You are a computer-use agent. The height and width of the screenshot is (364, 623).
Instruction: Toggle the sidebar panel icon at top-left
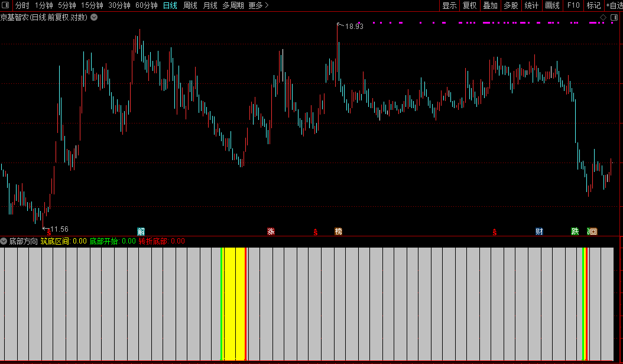click(5, 5)
